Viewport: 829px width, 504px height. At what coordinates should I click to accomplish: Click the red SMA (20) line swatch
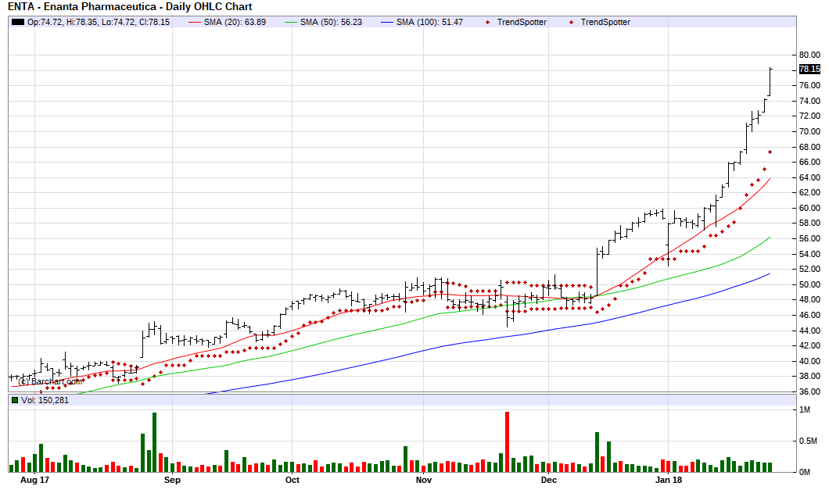pos(195,22)
